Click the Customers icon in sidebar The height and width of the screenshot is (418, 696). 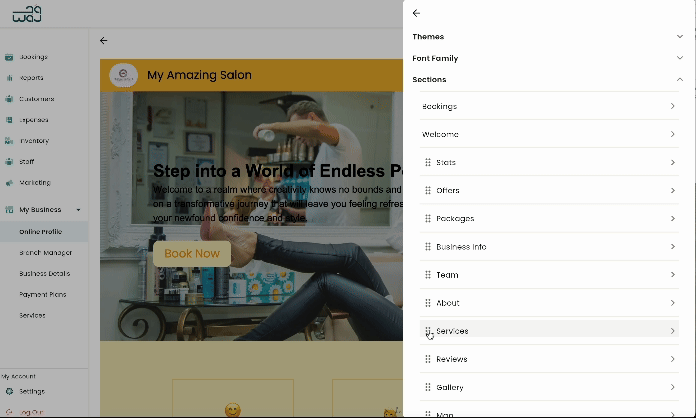click(9, 99)
